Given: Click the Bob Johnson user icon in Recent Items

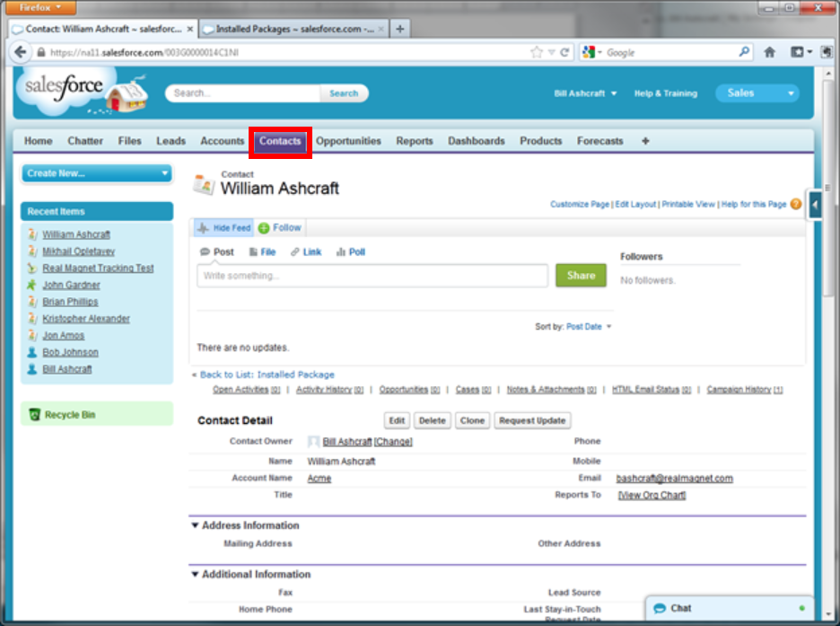Looking at the screenshot, I should pos(32,352).
